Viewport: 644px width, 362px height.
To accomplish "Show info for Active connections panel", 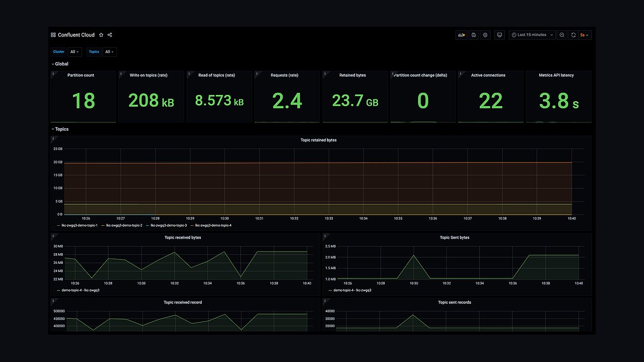I will (460, 73).
